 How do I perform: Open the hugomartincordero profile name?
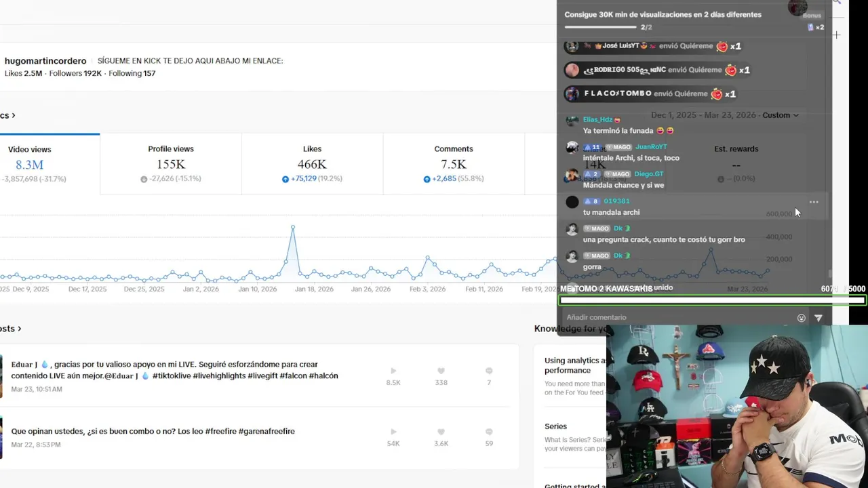45,61
